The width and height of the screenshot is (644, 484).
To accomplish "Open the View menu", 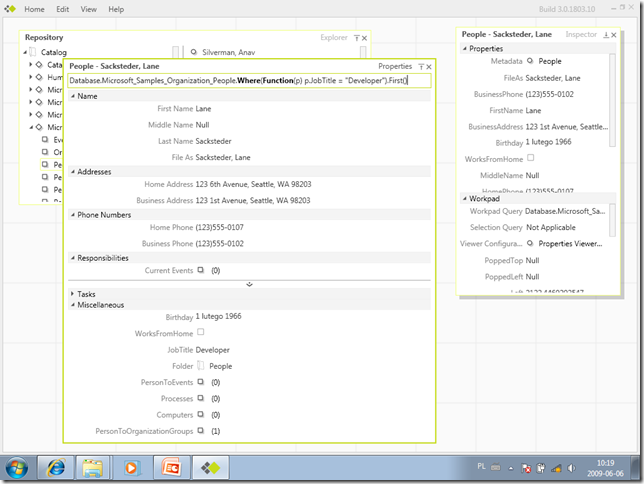I will tap(88, 9).
